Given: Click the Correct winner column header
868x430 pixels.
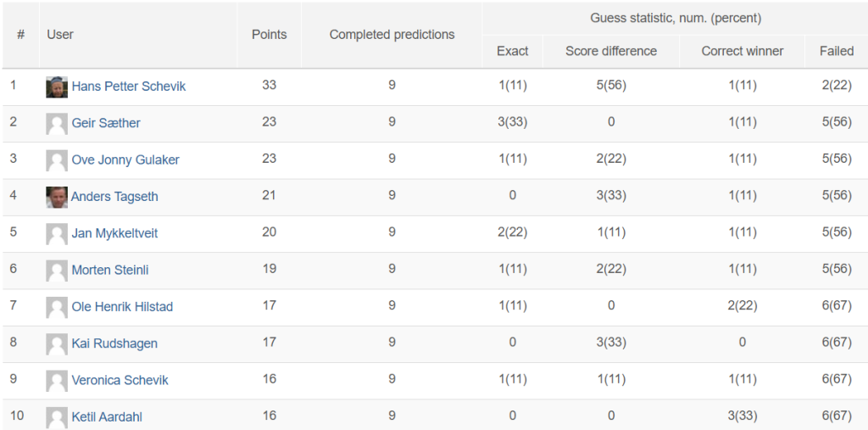Looking at the screenshot, I should pyautogui.click(x=743, y=51).
